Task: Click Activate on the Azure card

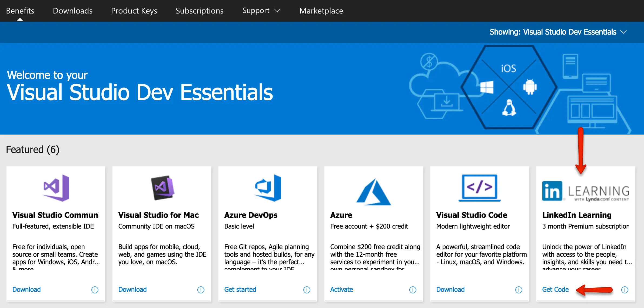Action: pyautogui.click(x=341, y=290)
